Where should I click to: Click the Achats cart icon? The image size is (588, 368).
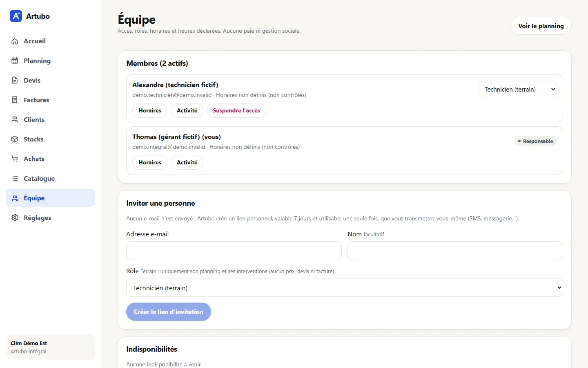pos(15,159)
